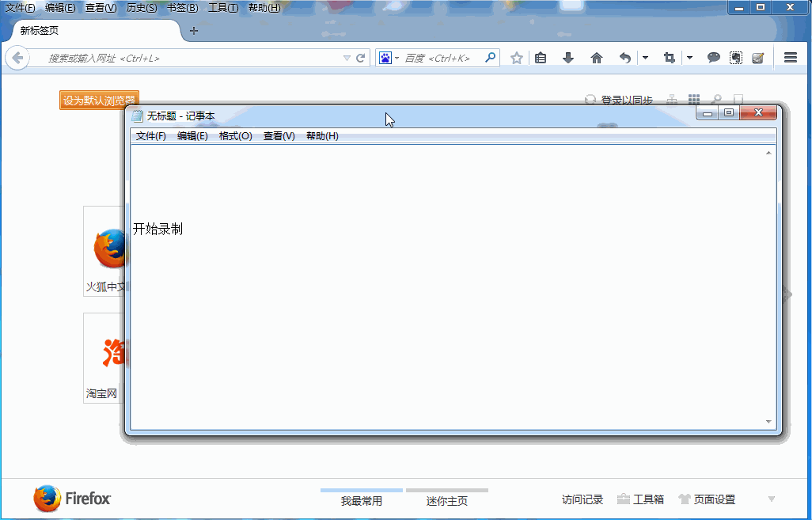Open 工具箱 link
812x520 pixels.
(x=648, y=499)
